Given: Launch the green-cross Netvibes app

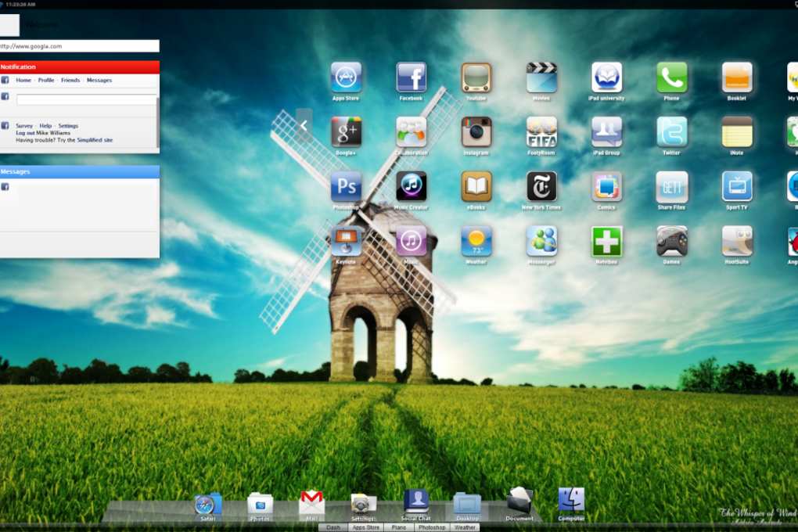Looking at the screenshot, I should pos(606,241).
